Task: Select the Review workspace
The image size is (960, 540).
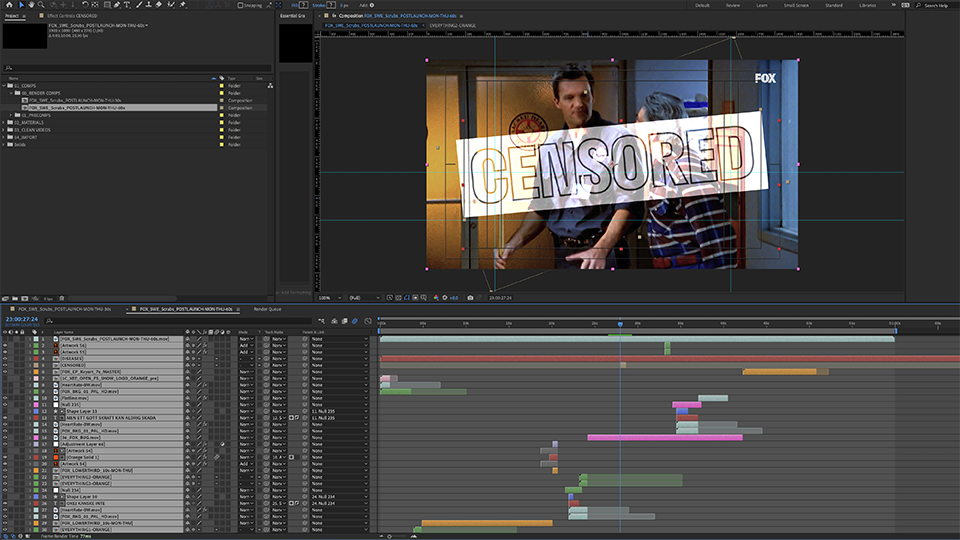Action: (x=733, y=5)
